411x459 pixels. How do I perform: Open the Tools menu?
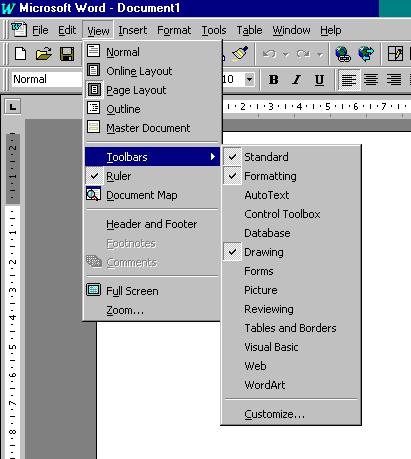click(214, 30)
